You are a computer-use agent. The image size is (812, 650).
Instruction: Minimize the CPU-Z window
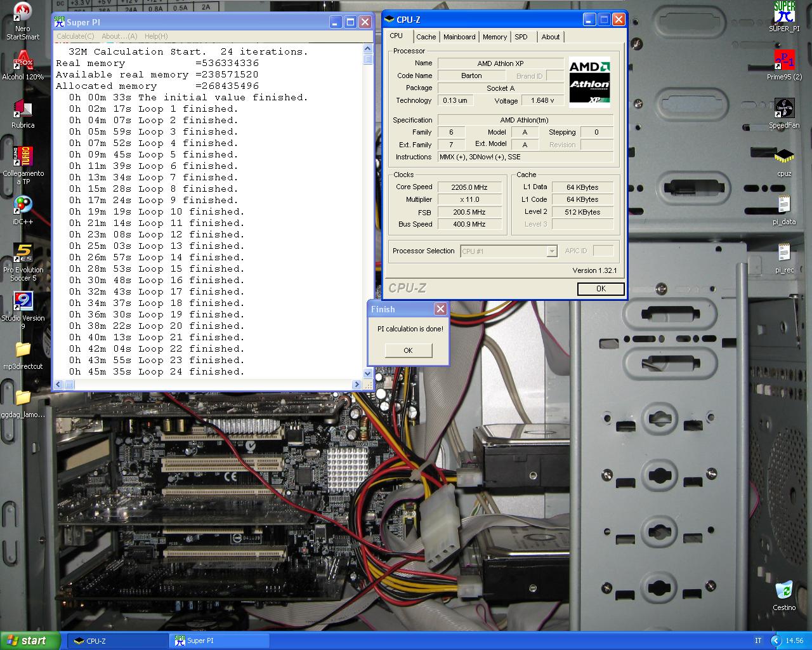coord(589,20)
